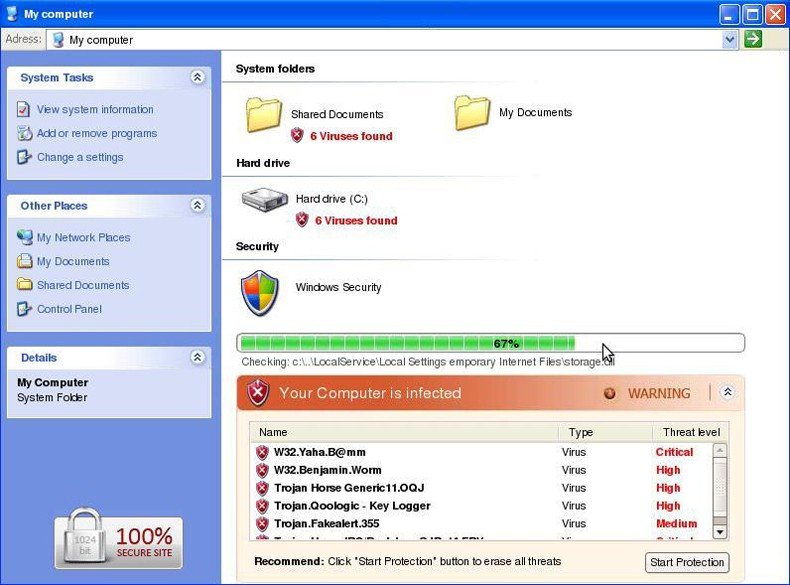Open Change a settings link
The height and width of the screenshot is (585, 790).
(80, 157)
